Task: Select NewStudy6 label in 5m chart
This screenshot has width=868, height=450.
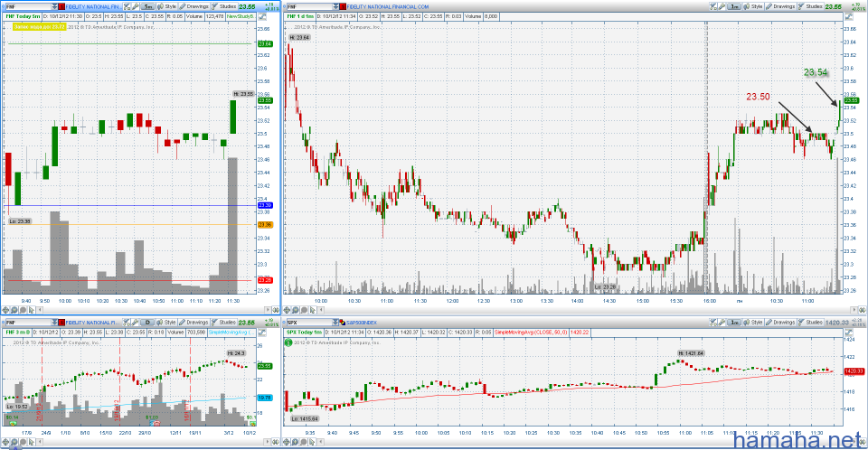Action: pyautogui.click(x=241, y=16)
